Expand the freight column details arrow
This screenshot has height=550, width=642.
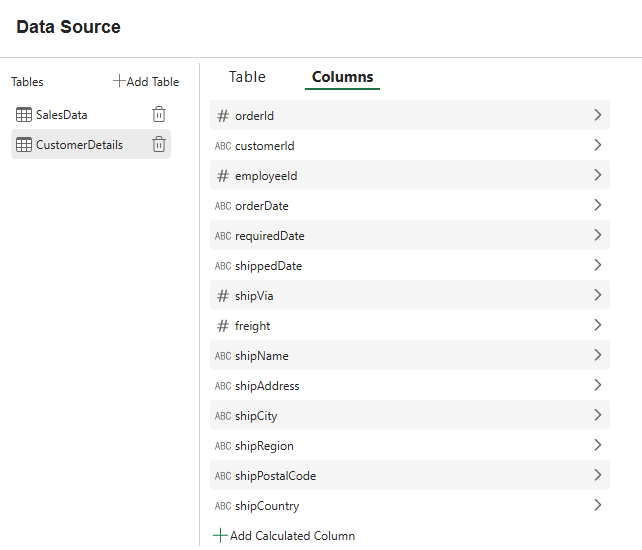tap(597, 325)
